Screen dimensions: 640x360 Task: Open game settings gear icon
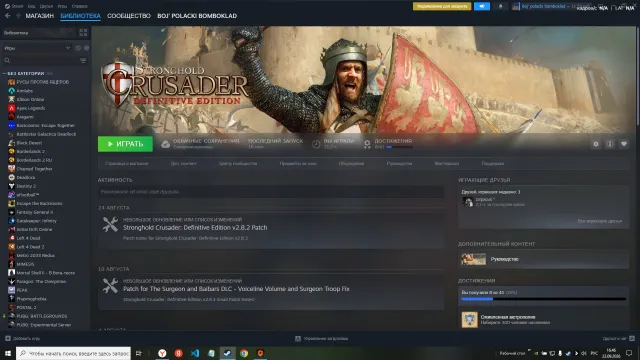point(596,144)
